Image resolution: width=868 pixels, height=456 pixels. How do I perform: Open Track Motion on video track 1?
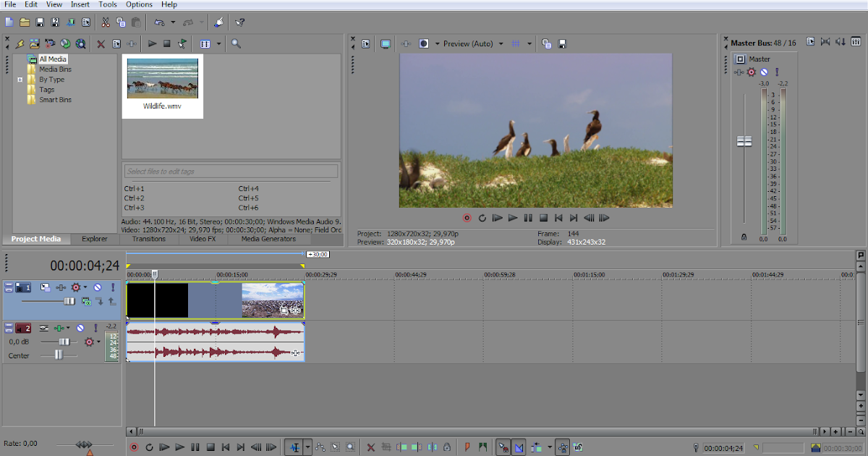[x=46, y=287]
